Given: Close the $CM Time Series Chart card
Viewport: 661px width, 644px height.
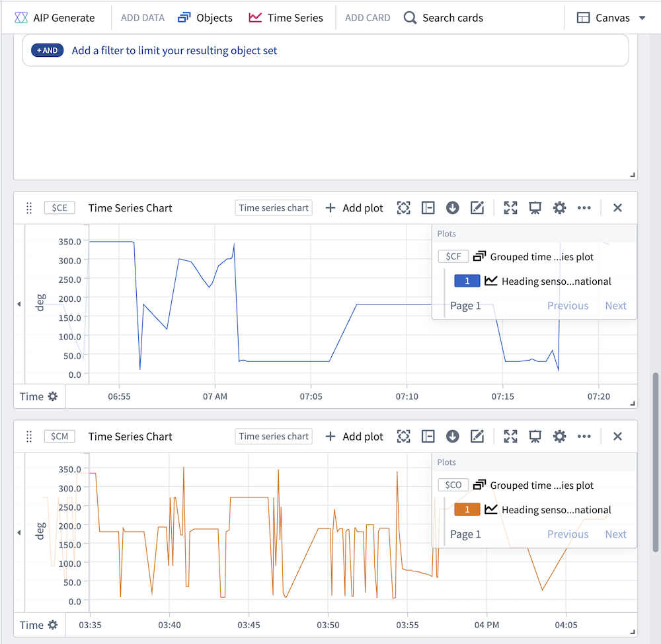Looking at the screenshot, I should point(617,437).
